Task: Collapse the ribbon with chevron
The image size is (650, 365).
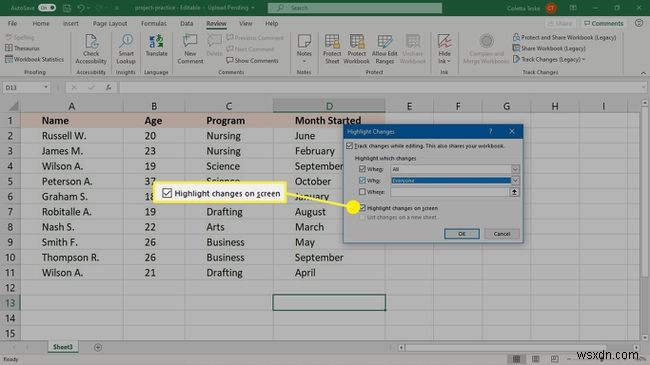Action: click(x=643, y=73)
